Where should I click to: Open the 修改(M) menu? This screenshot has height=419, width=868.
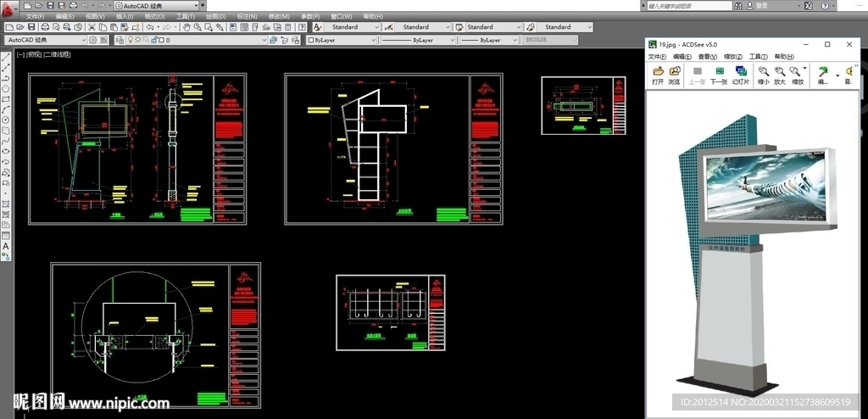278,17
